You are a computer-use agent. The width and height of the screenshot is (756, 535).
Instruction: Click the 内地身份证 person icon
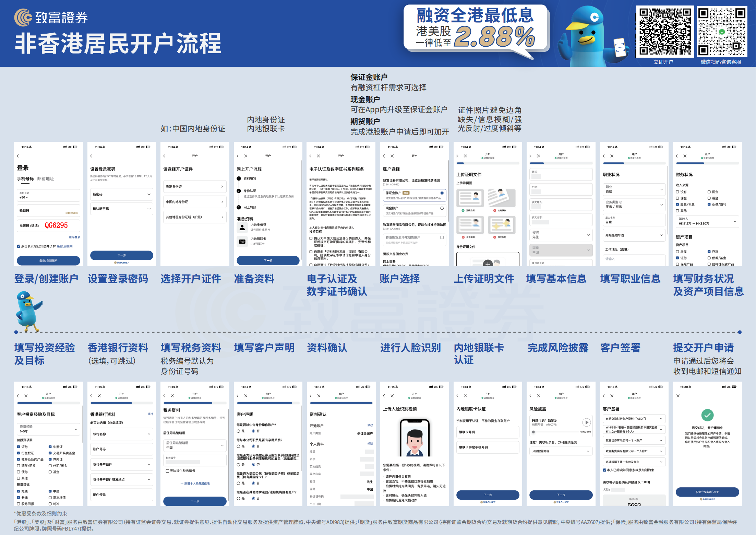(242, 227)
